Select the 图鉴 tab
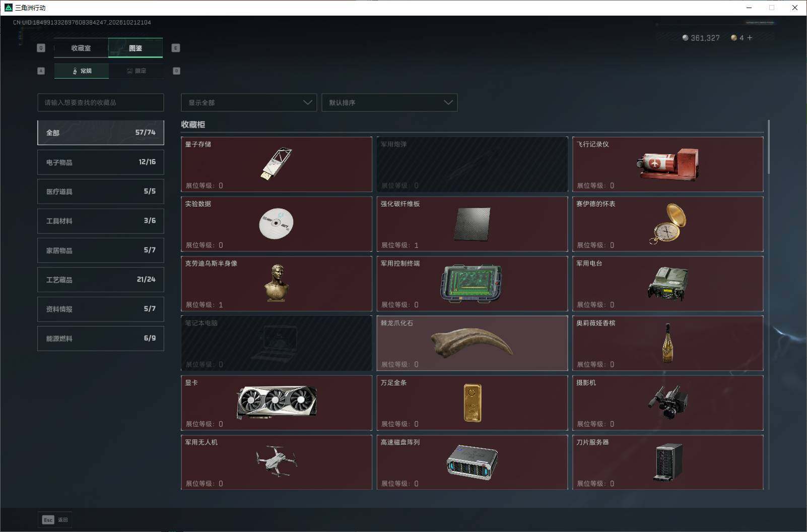The image size is (807, 532). tap(136, 48)
